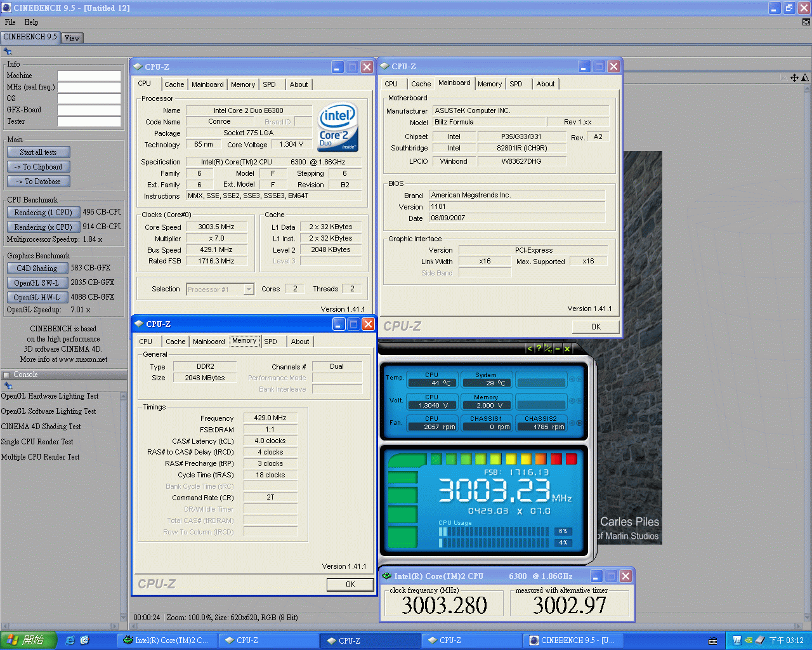Click the right arrow beside the Fan row

[x=579, y=423]
